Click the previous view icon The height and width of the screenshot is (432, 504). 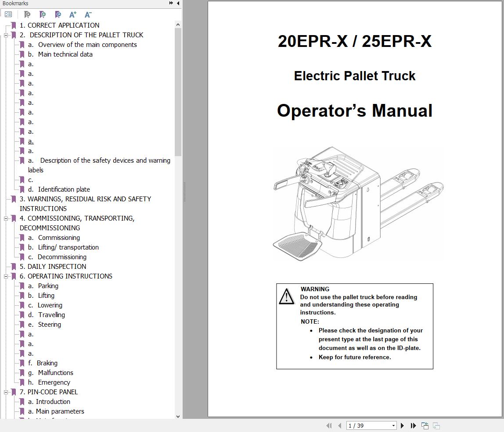click(x=425, y=425)
